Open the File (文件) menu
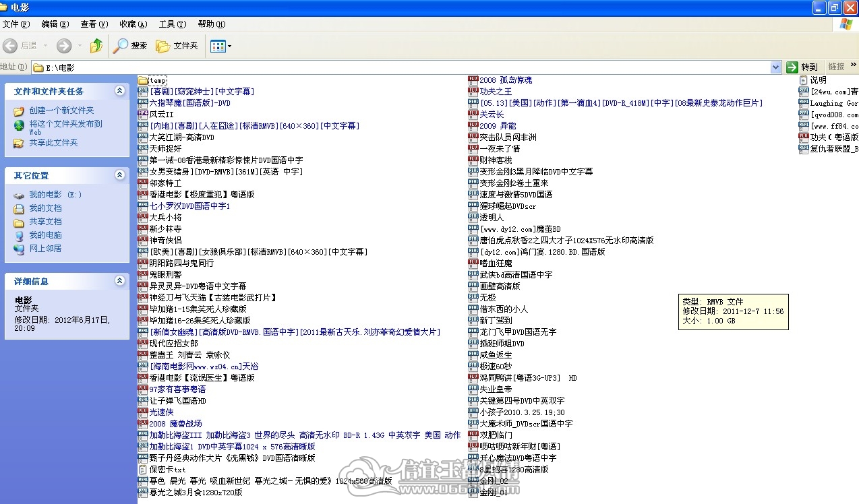The height and width of the screenshot is (504, 859). (16, 24)
